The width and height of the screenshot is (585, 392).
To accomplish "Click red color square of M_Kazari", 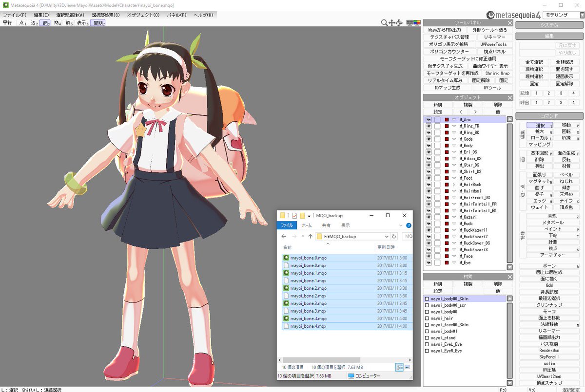I will (x=446, y=217).
